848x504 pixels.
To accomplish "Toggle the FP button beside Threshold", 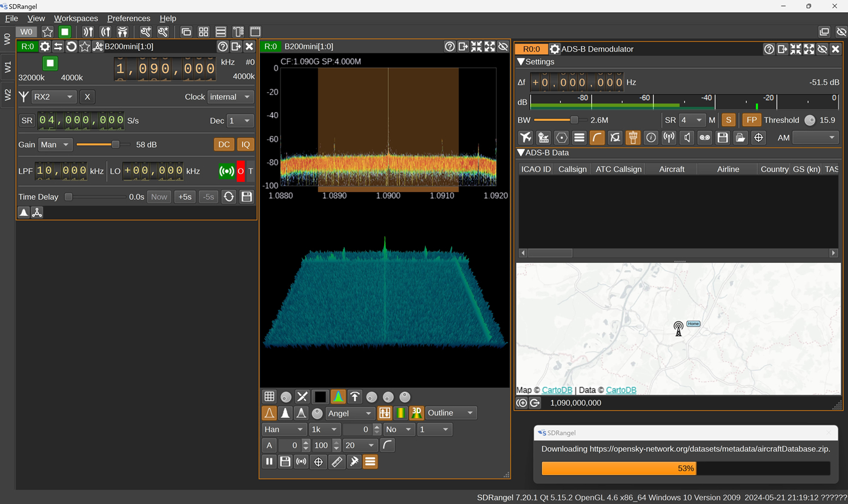I will pos(751,120).
